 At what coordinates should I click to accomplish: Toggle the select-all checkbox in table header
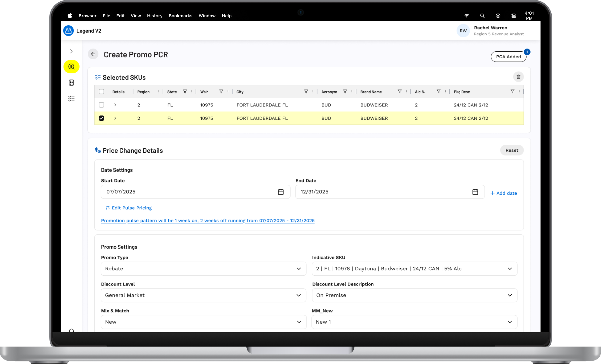click(x=101, y=92)
